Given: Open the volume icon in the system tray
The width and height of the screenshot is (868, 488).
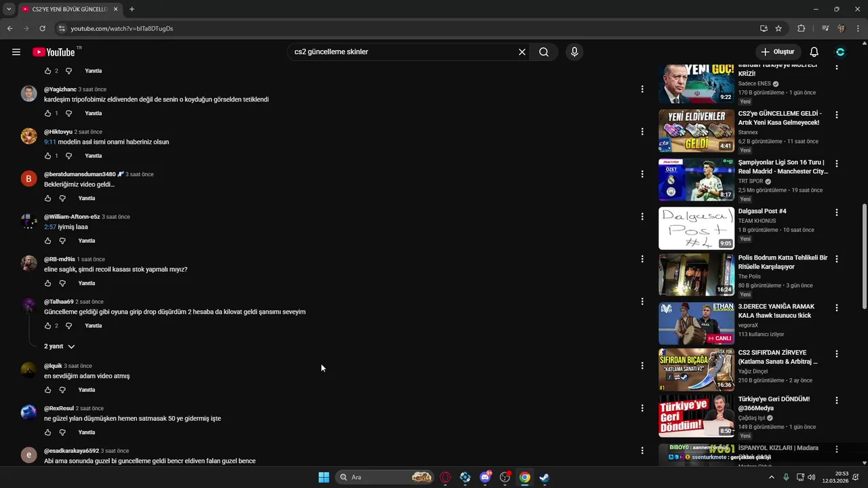Looking at the screenshot, I should pyautogui.click(x=812, y=477).
